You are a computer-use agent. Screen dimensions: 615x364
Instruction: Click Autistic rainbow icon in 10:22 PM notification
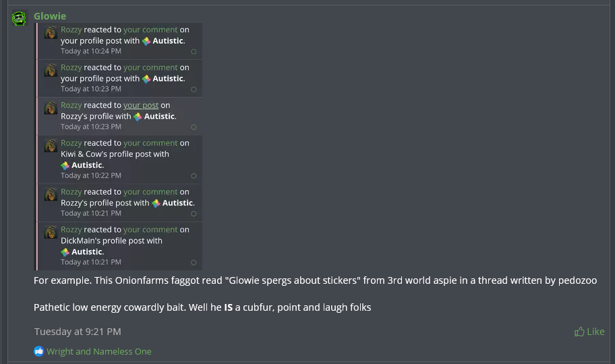click(x=65, y=166)
